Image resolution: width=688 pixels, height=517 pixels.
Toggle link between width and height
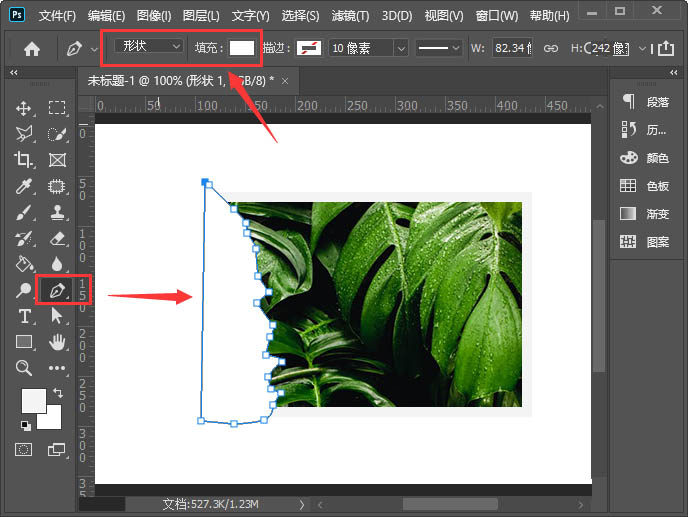(551, 48)
